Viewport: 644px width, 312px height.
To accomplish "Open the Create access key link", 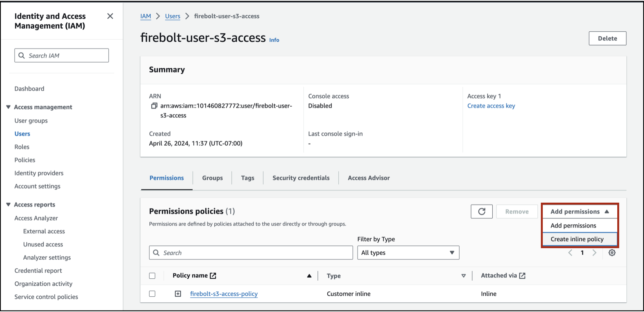I will (491, 106).
